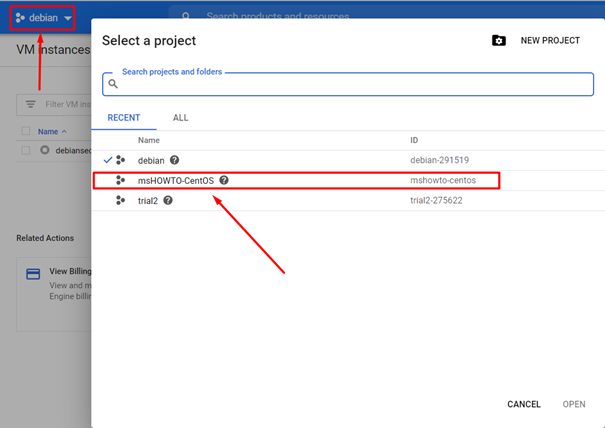Select the debian project row name

click(x=151, y=160)
